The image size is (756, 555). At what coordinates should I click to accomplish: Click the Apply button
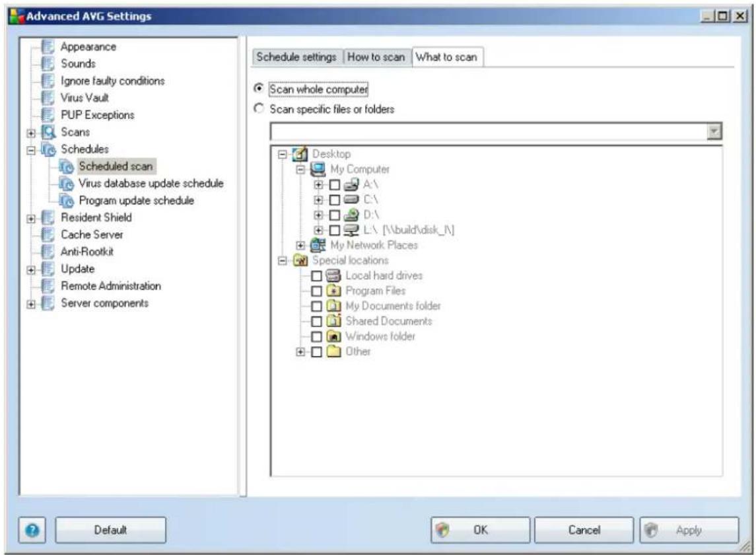pos(689,531)
